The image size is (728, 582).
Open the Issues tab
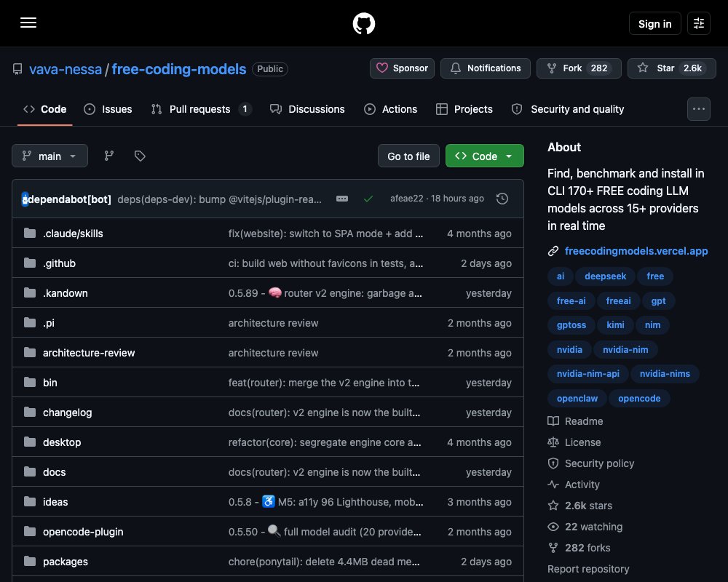click(108, 109)
